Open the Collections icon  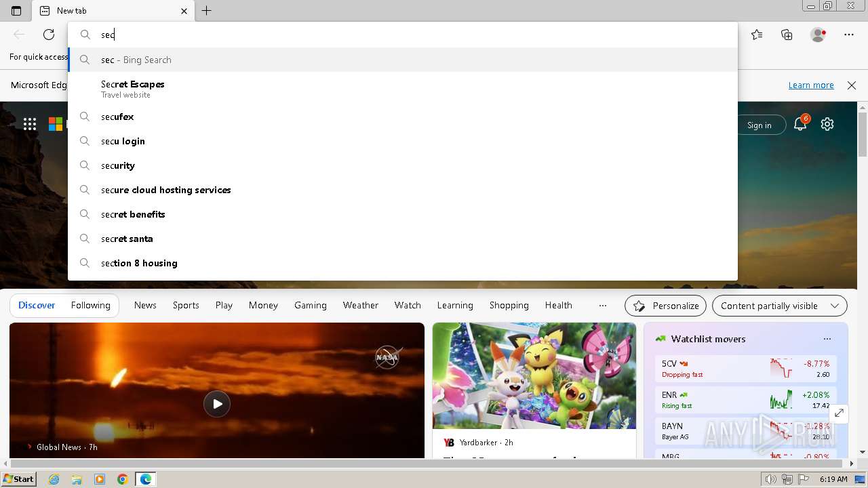[x=787, y=35]
